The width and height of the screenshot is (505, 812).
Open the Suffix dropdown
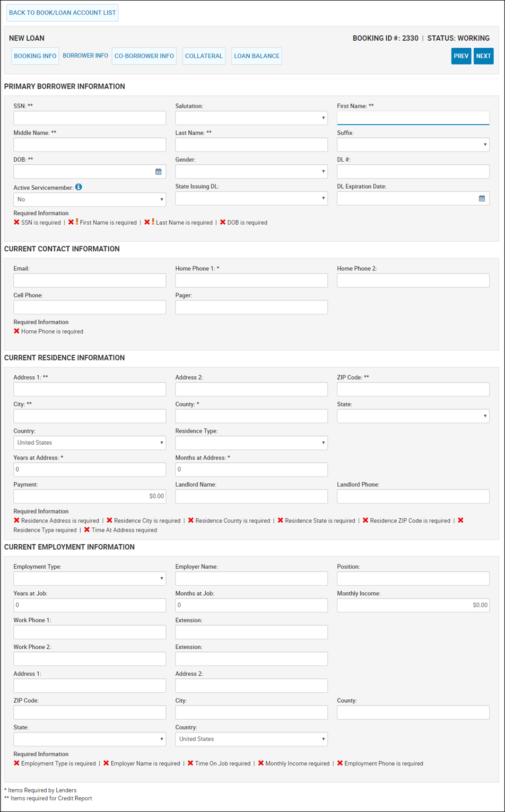coord(413,145)
